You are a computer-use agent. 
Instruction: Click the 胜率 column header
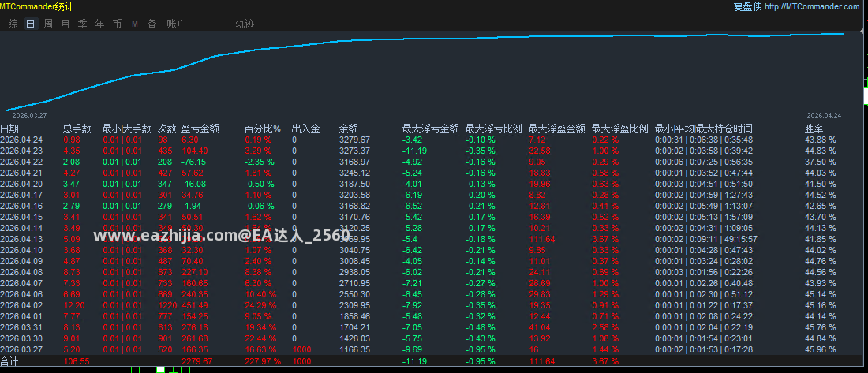click(x=814, y=129)
